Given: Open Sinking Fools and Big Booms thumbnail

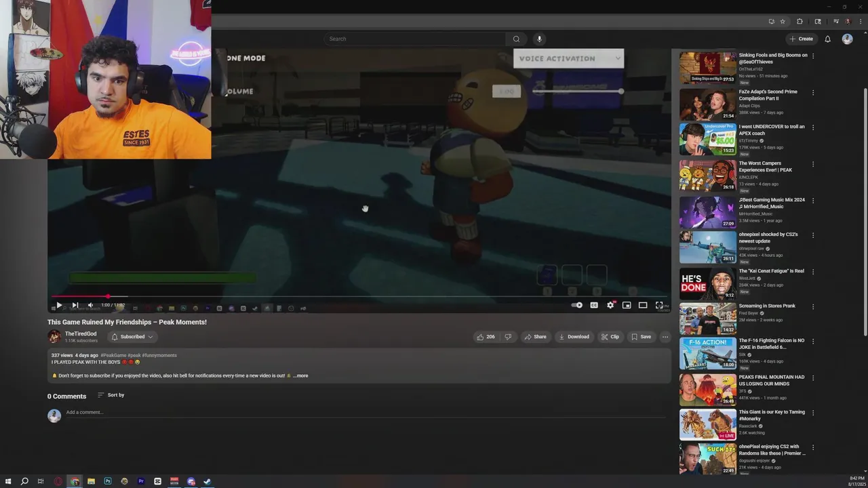Looking at the screenshot, I should coord(707,68).
